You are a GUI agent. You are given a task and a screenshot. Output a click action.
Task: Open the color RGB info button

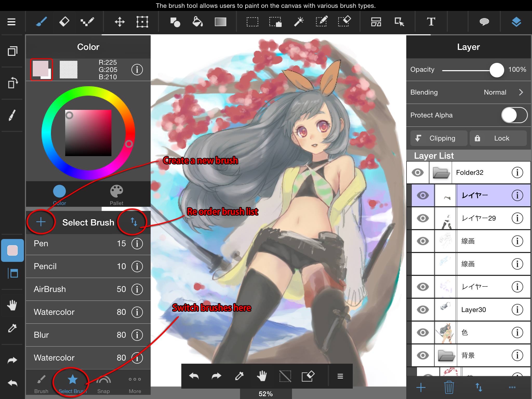(x=137, y=70)
